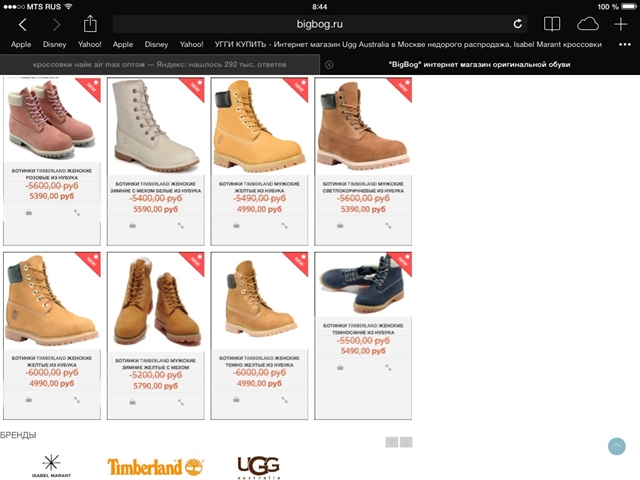This screenshot has width=640, height=480.
Task: Select the BigBog store tab
Action: click(x=480, y=64)
